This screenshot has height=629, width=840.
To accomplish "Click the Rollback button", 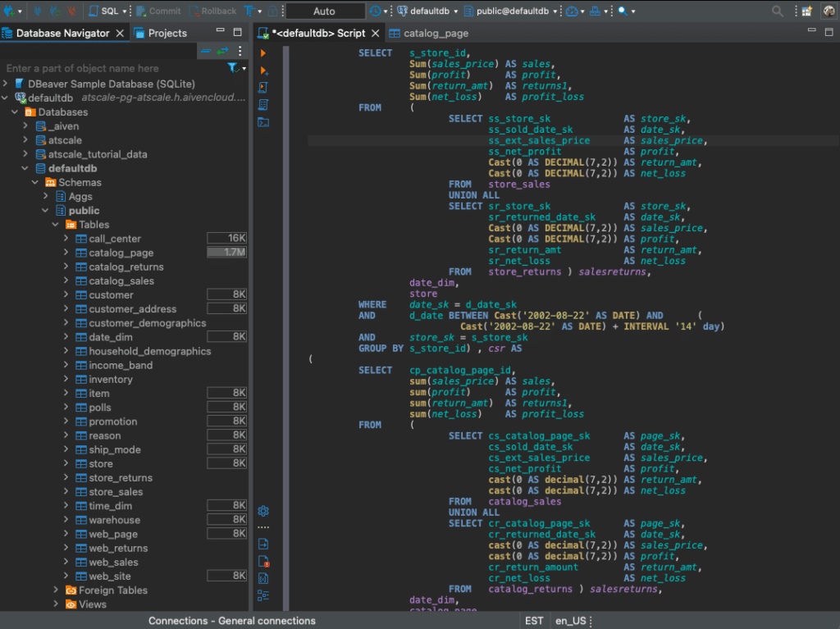I will (212, 11).
